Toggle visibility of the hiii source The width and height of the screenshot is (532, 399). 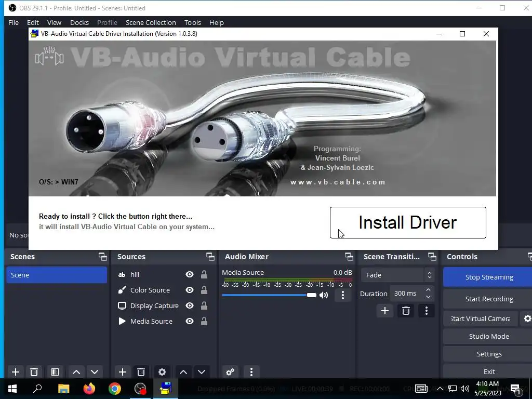click(190, 274)
